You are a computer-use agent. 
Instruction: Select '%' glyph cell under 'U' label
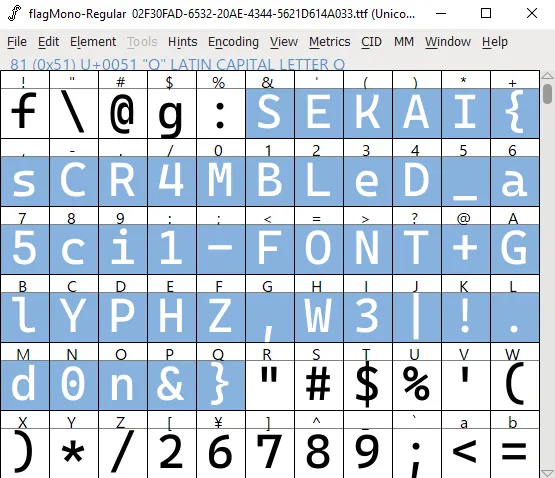pyautogui.click(x=417, y=385)
